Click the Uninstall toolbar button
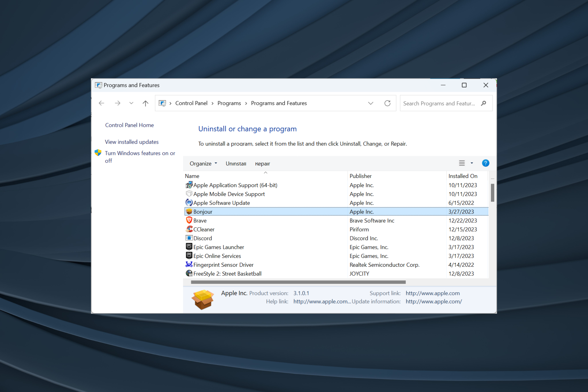Screen dimensions: 588x392 pos(236,164)
